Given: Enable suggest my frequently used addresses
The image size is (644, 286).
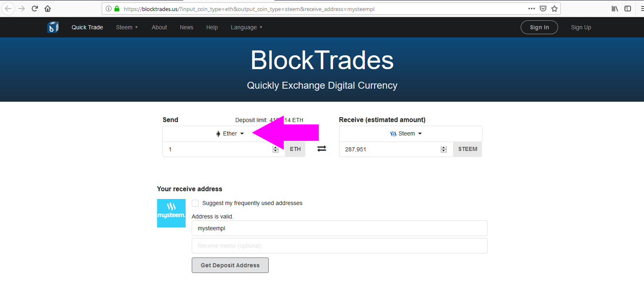Looking at the screenshot, I should point(195,203).
